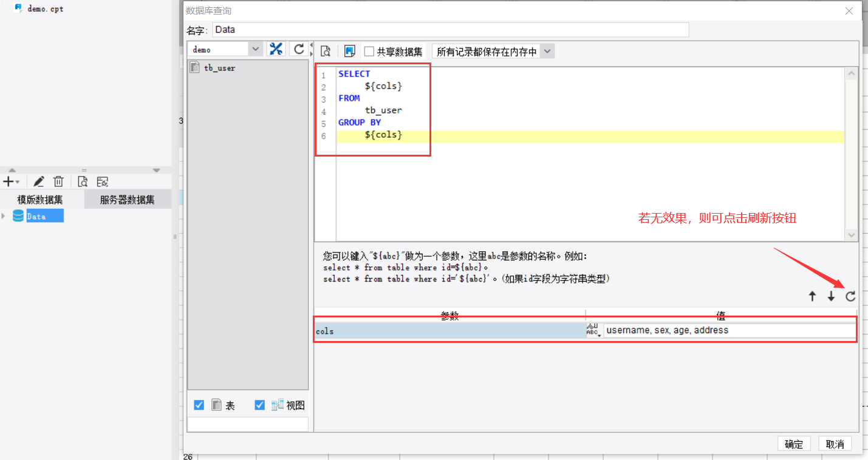Image resolution: width=868 pixels, height=460 pixels.
Task: Click the table search box under 表 checkbox
Action: (248, 424)
